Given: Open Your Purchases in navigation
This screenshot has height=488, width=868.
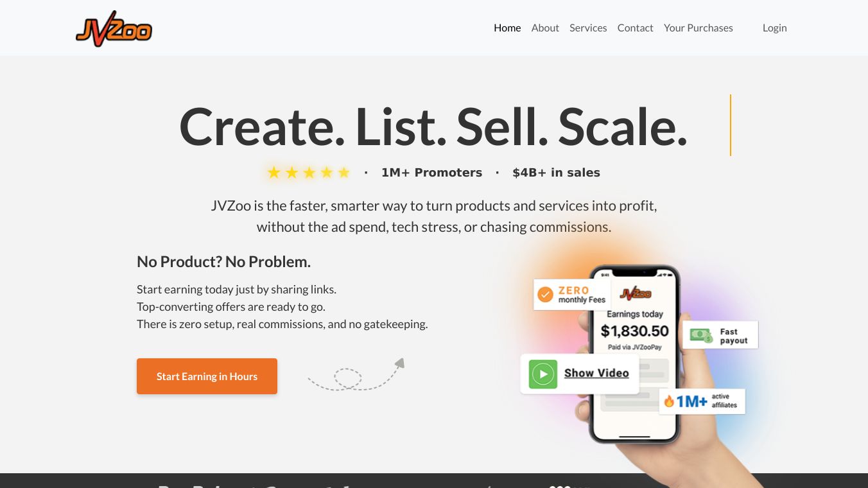Looking at the screenshot, I should [698, 28].
